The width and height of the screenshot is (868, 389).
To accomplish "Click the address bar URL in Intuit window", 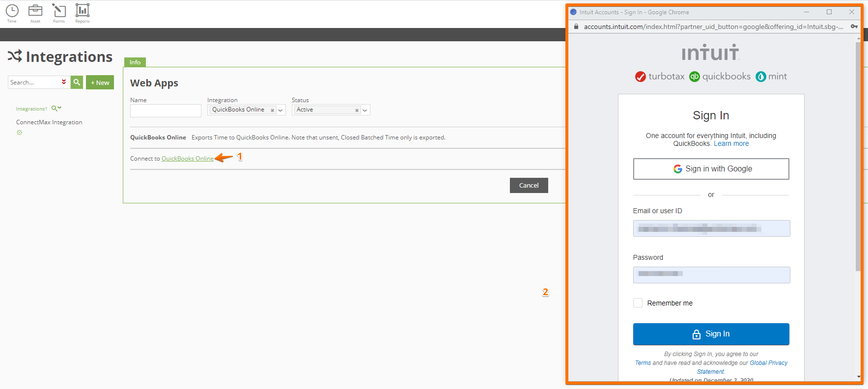I will (x=713, y=27).
